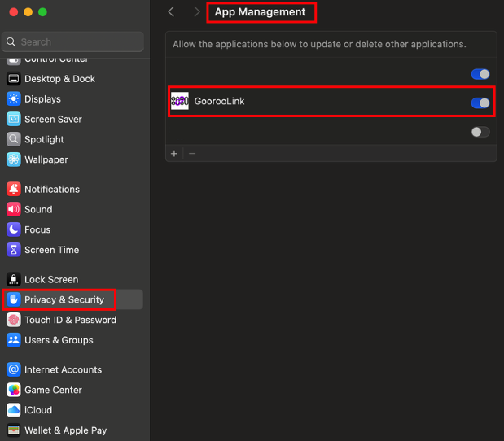The width and height of the screenshot is (504, 441).
Task: Select the GoorooLink row name
Action: click(220, 101)
